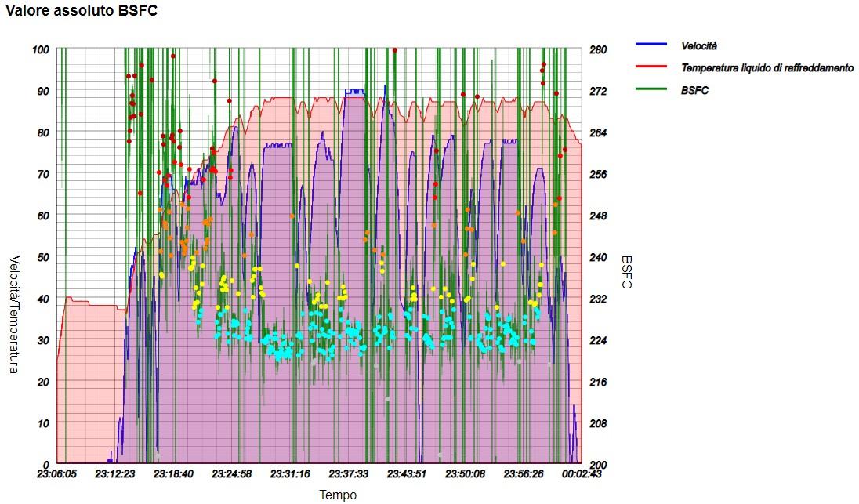Click the Velocità/Temperatura left axis title
This screenshot has width=859, height=504.
14,314
